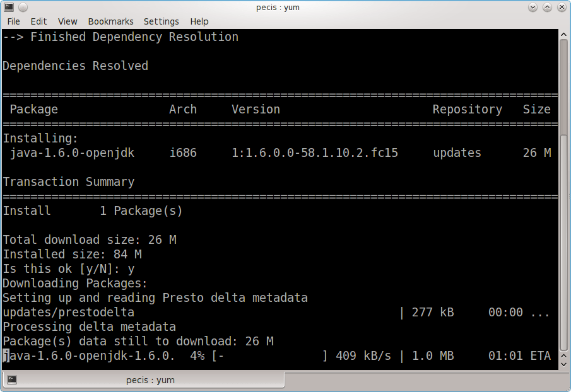Open the File menu

[x=13, y=21]
